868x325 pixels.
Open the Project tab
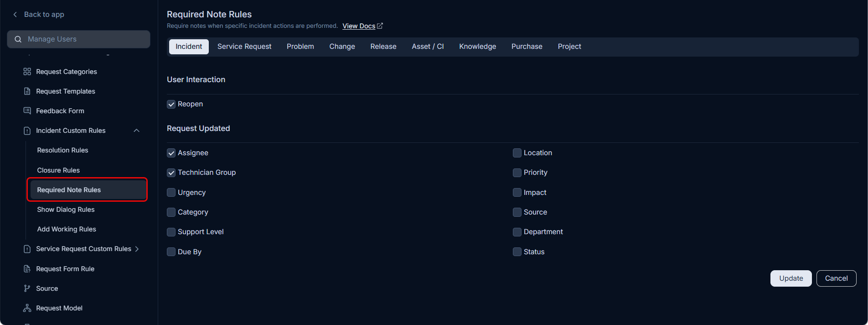click(569, 47)
